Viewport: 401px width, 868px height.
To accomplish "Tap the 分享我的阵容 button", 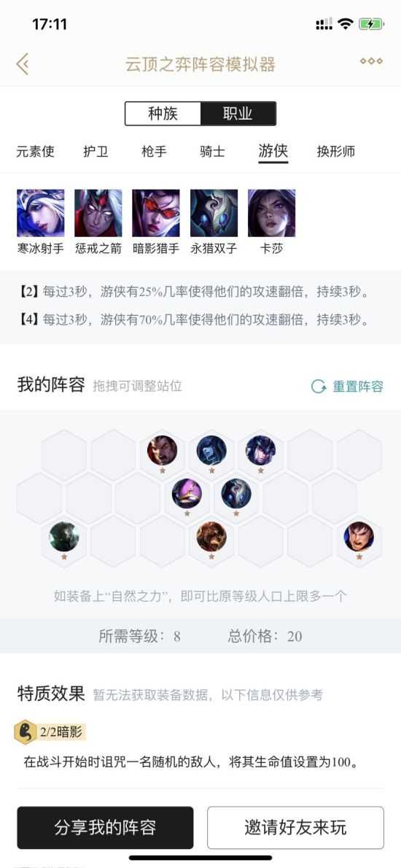I will 105,828.
